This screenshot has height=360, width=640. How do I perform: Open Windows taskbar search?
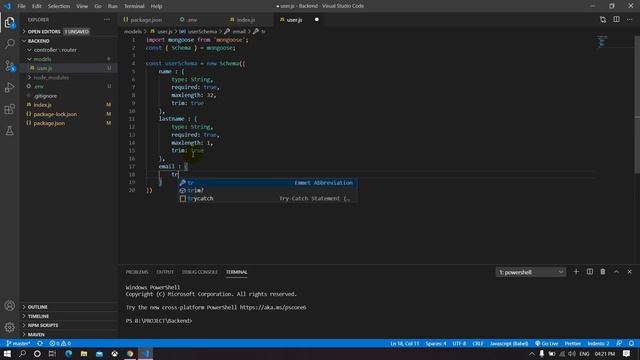(x=22, y=353)
